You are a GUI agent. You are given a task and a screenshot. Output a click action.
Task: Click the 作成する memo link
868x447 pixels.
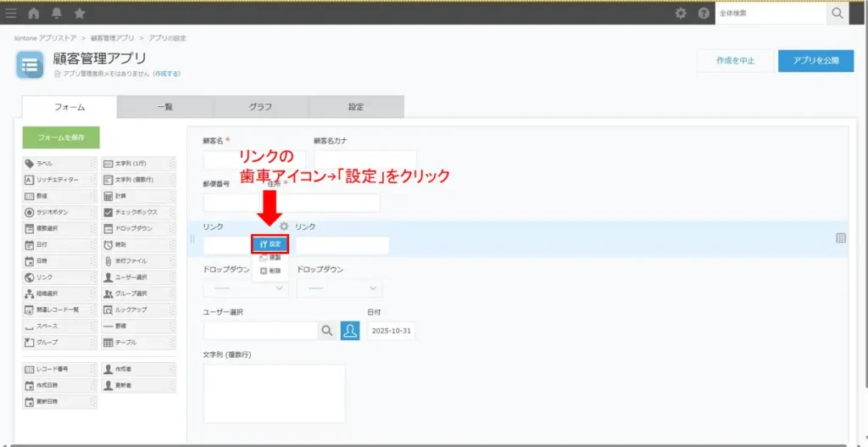(x=167, y=74)
